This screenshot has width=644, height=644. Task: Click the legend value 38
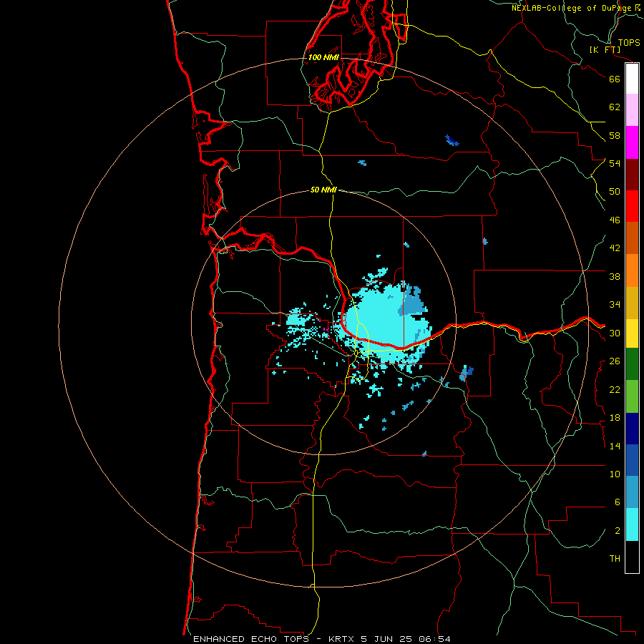click(615, 276)
